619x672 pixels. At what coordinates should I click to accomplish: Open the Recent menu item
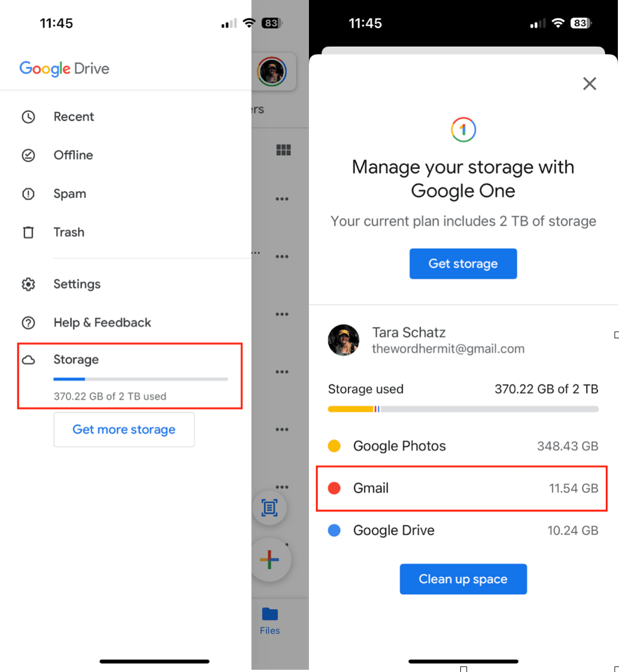pyautogui.click(x=73, y=117)
